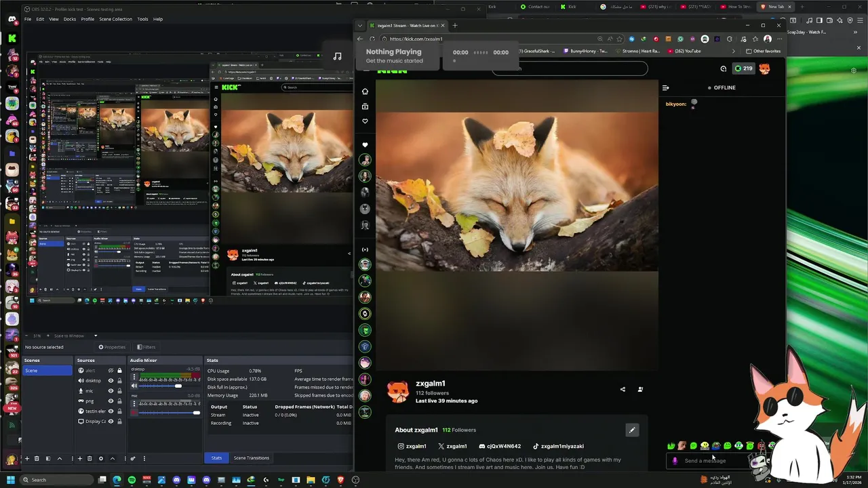Open Audio Mixer three-dot menu
This screenshot has height=488, width=868.
[x=144, y=459]
